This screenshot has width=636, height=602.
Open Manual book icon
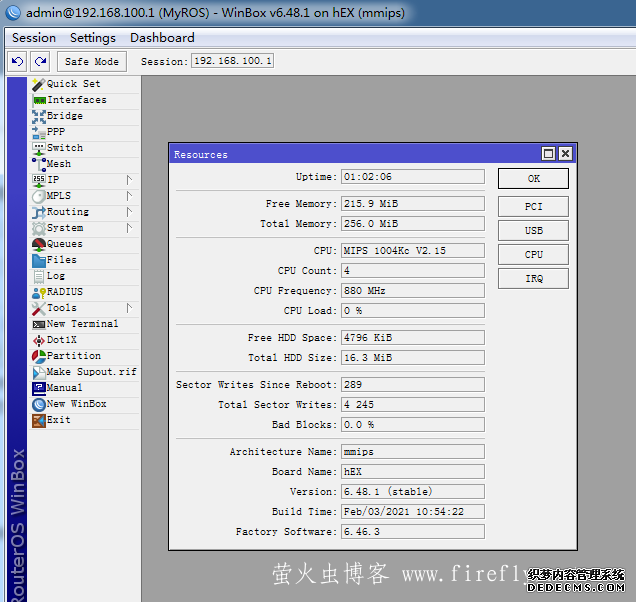coord(39,388)
